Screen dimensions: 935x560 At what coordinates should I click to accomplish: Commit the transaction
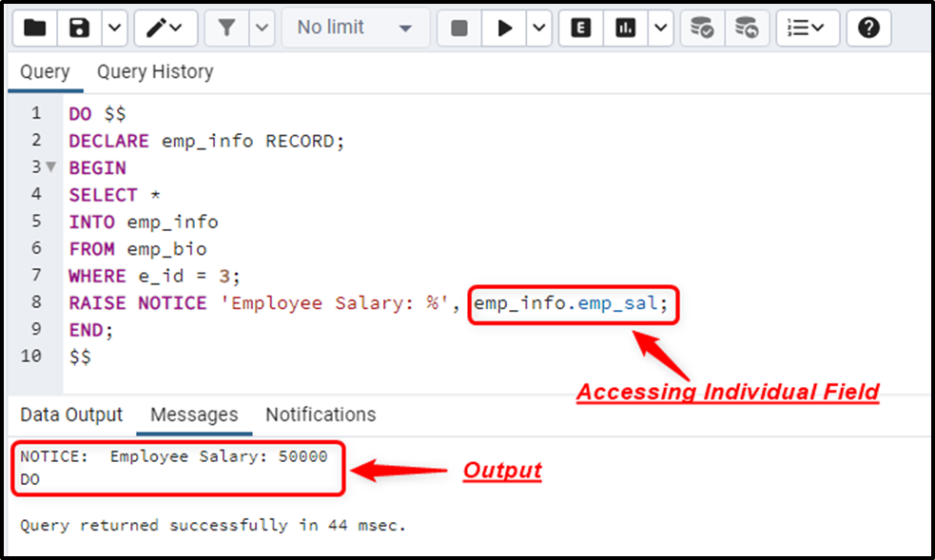pyautogui.click(x=703, y=28)
